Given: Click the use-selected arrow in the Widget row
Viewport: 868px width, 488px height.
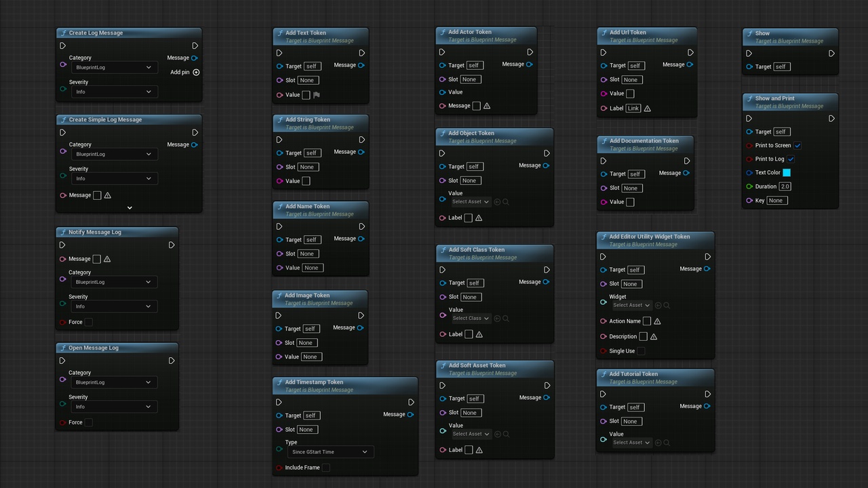Looking at the screenshot, I should pyautogui.click(x=658, y=306).
